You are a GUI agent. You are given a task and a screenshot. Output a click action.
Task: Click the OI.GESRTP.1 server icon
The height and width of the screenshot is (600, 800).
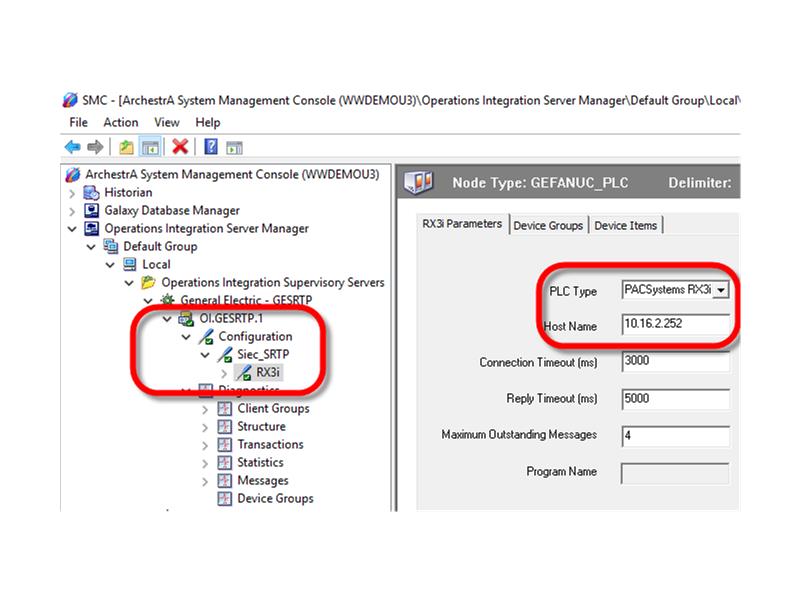point(186,319)
